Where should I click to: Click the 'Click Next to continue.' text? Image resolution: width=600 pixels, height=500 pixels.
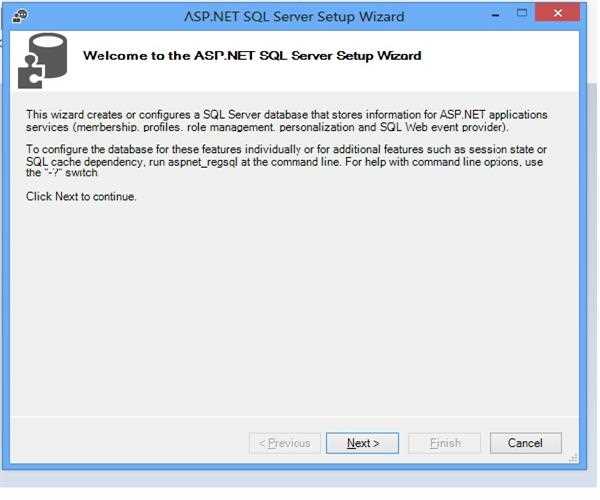tap(81, 196)
